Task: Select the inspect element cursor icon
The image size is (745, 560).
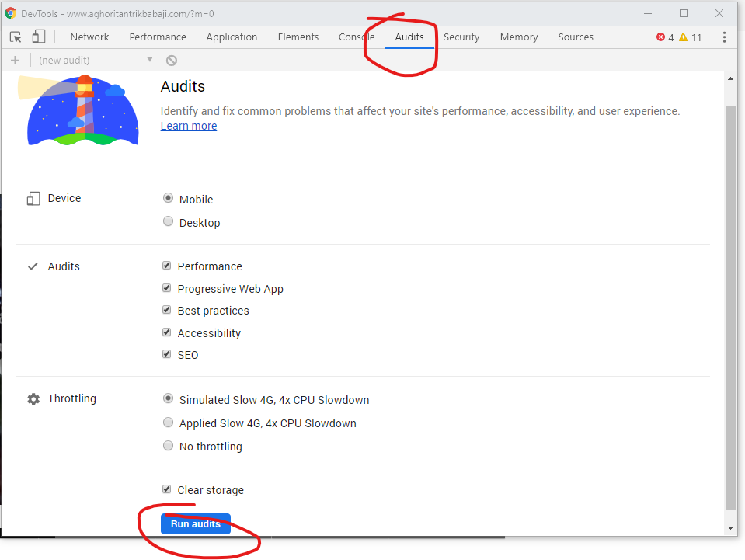Action: coord(15,37)
